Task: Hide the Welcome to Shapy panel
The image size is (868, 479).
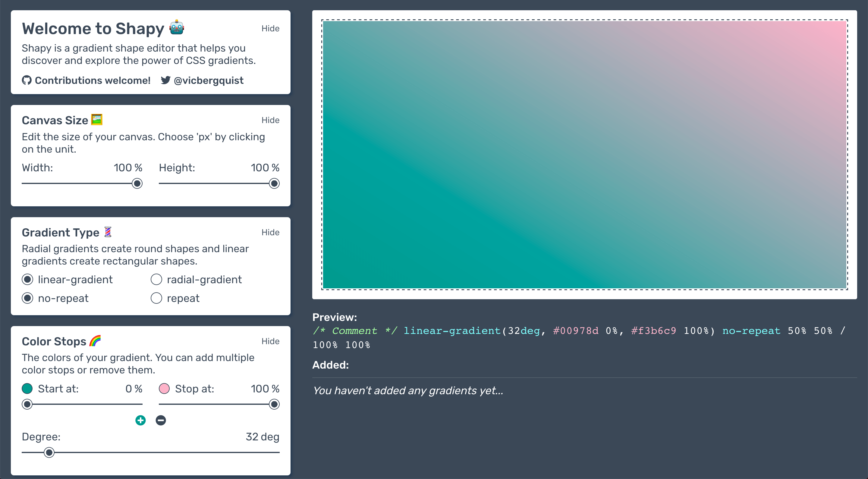Action: point(270,28)
